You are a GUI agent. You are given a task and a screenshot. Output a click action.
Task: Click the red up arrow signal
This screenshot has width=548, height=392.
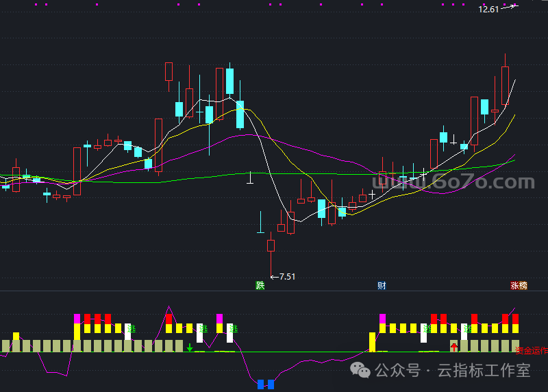pyautogui.click(x=453, y=347)
